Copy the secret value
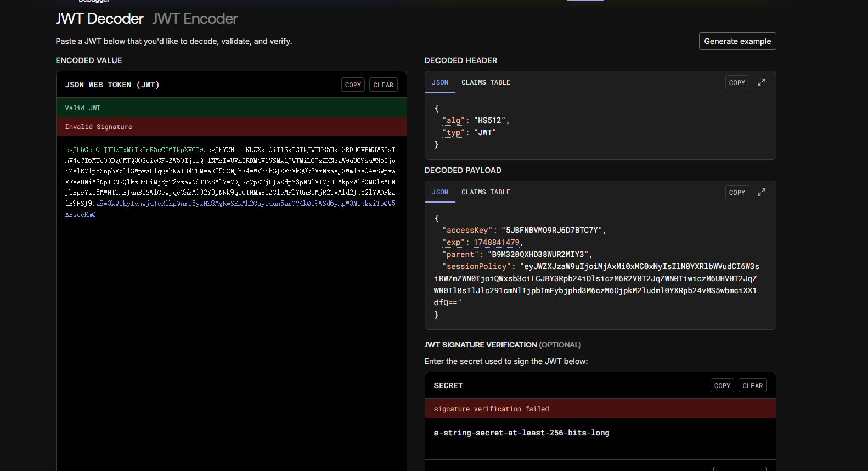The height and width of the screenshot is (471, 868). [722, 386]
